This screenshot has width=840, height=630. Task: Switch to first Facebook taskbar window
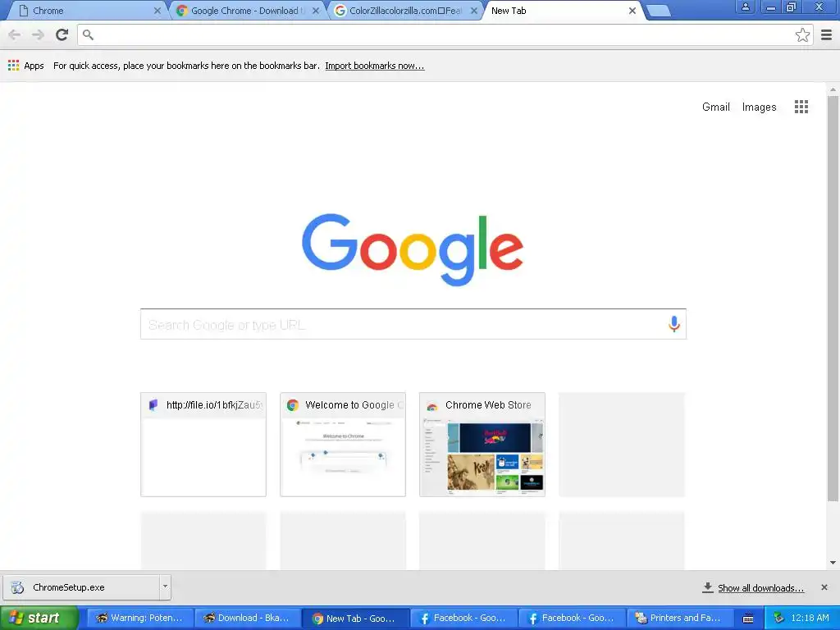(x=463, y=618)
